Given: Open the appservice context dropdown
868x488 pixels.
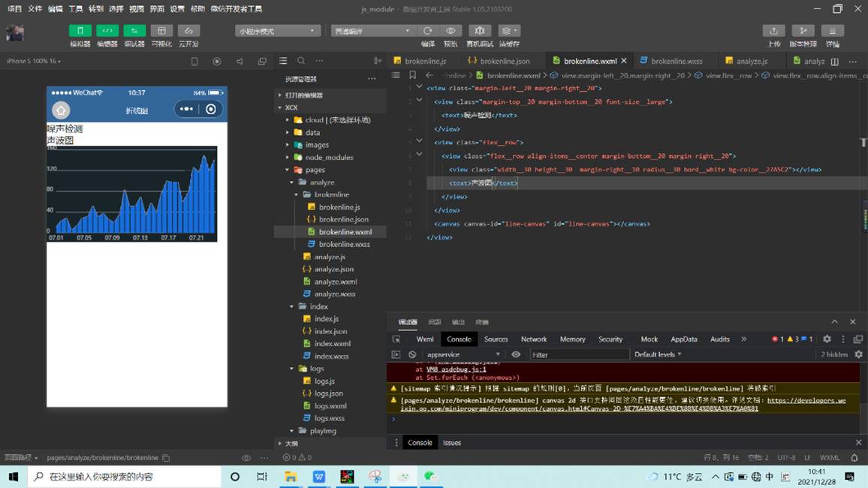Looking at the screenshot, I should pyautogui.click(x=463, y=354).
